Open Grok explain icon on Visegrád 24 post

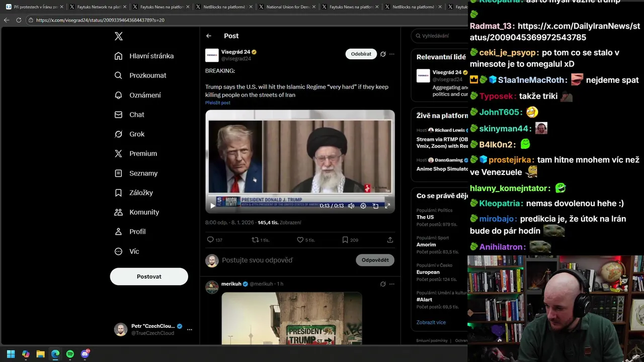383,54
